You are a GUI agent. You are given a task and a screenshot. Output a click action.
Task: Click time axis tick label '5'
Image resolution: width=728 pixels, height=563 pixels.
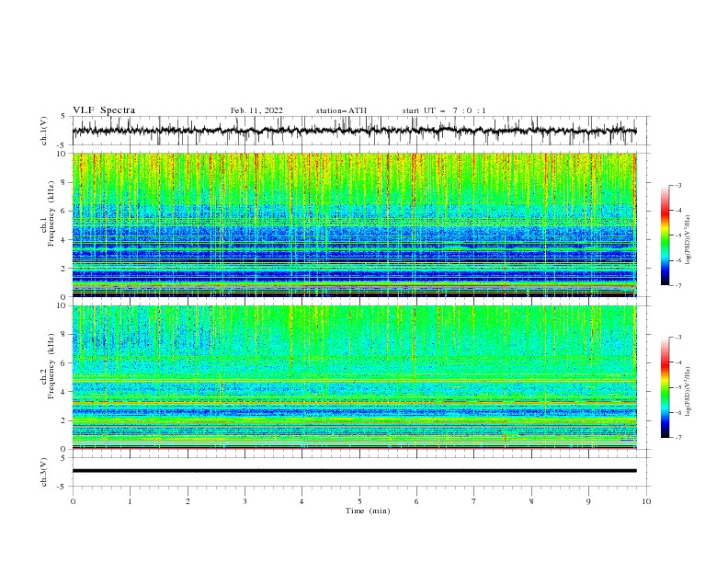coord(359,501)
